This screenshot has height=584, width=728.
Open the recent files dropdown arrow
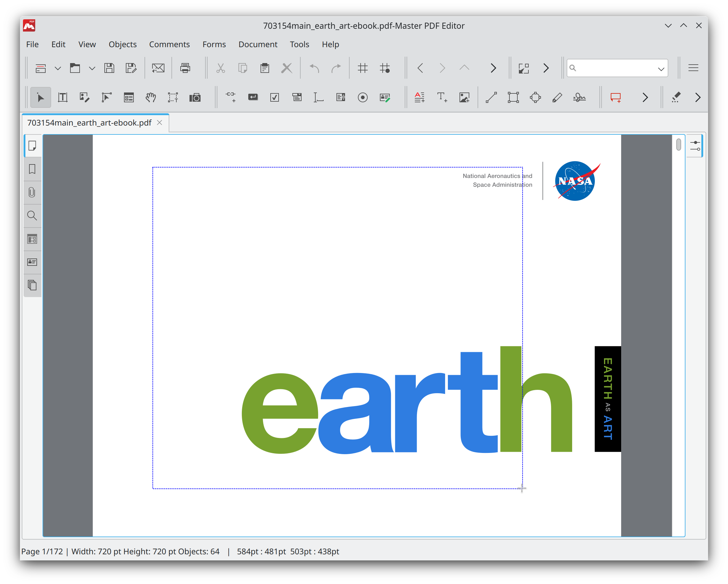(x=92, y=69)
